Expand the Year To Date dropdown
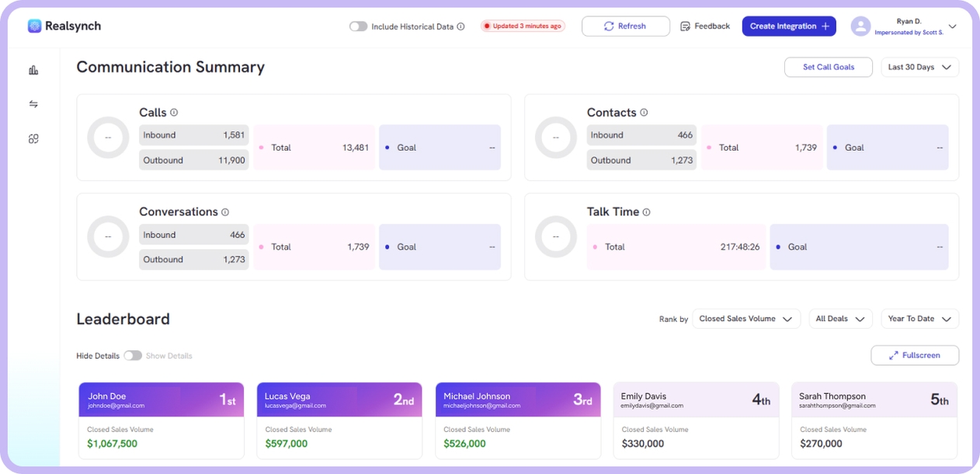This screenshot has width=980, height=474. point(919,319)
